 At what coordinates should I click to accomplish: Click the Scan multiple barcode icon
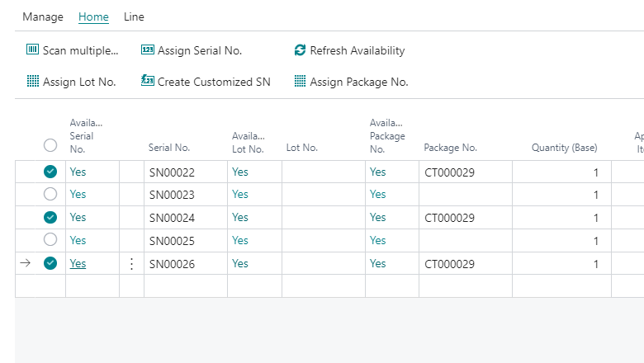point(32,49)
